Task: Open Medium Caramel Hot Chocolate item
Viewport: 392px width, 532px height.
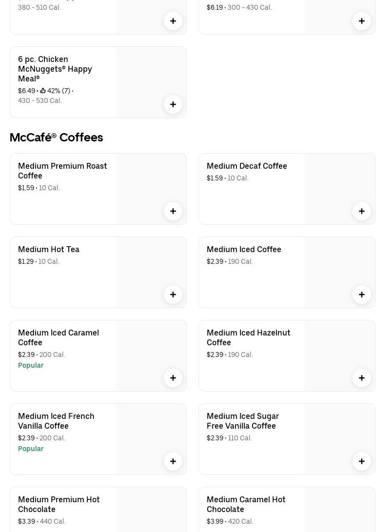Action: 246,504
